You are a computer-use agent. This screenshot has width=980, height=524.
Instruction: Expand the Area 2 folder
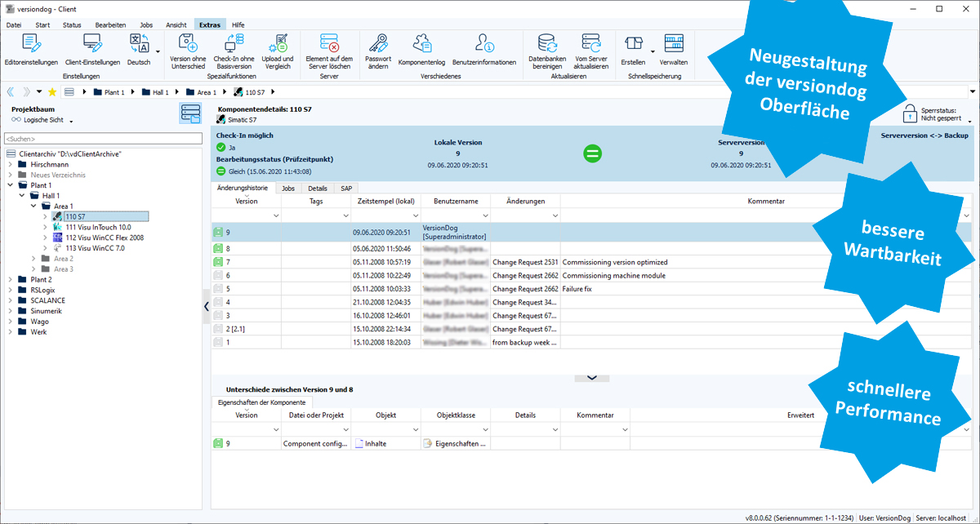click(33, 259)
